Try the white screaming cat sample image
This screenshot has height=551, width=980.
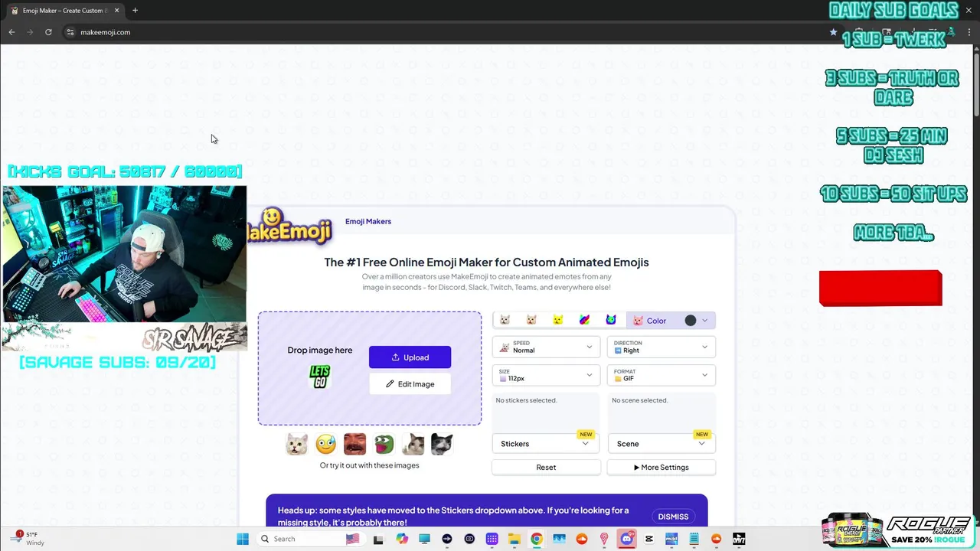click(x=296, y=444)
